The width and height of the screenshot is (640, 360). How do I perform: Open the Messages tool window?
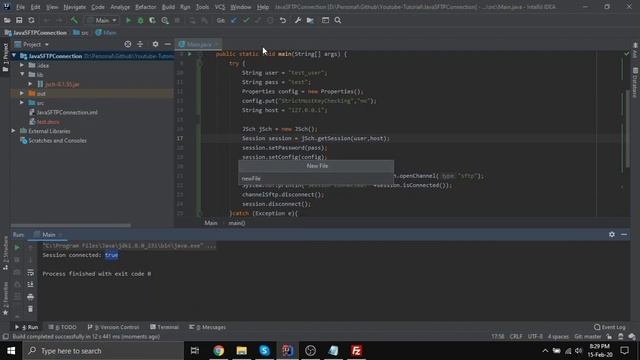pos(208,327)
